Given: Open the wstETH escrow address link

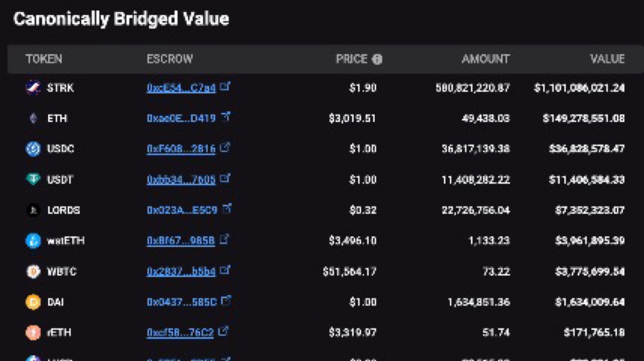Looking at the screenshot, I should click(x=181, y=241).
